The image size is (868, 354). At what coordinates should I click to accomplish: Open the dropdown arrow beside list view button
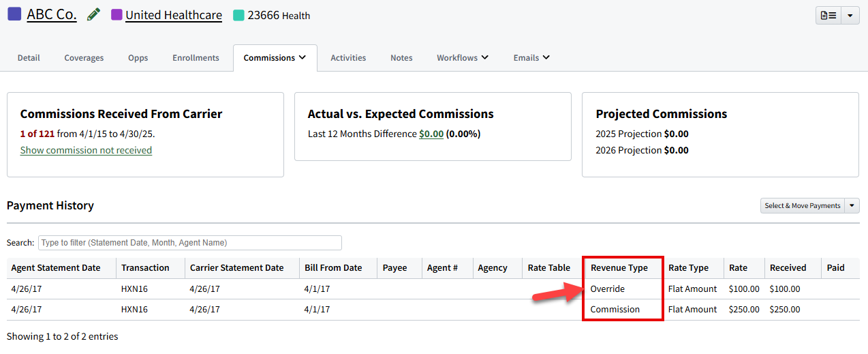[x=850, y=15]
